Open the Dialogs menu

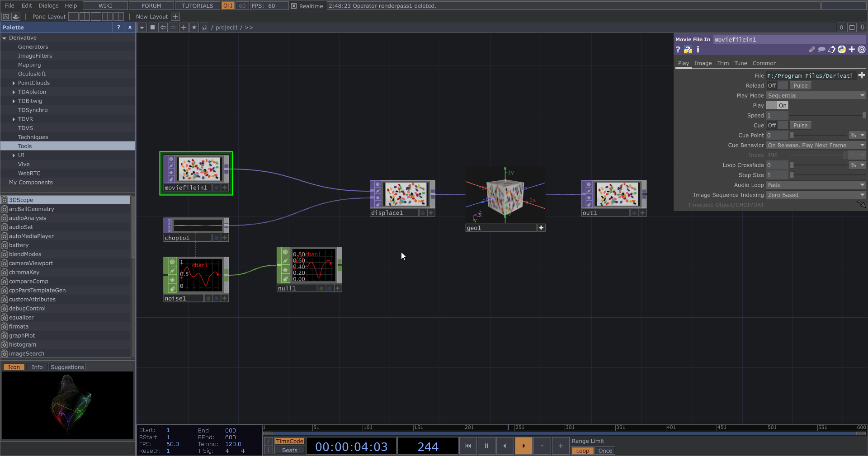point(48,6)
